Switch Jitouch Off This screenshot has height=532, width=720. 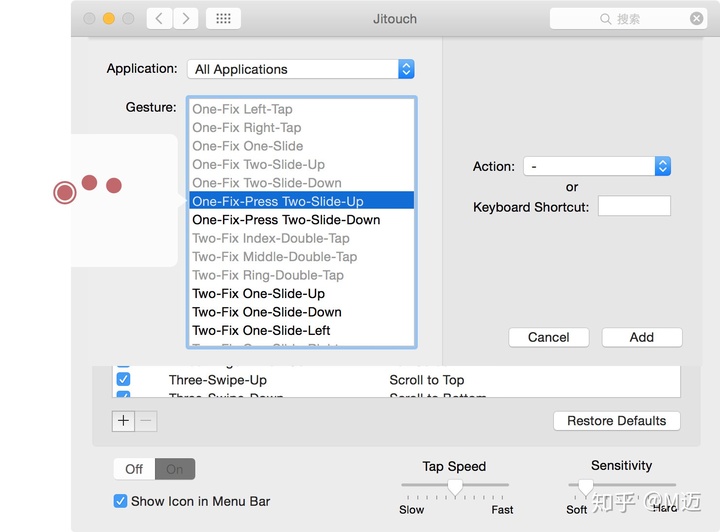[x=134, y=469]
